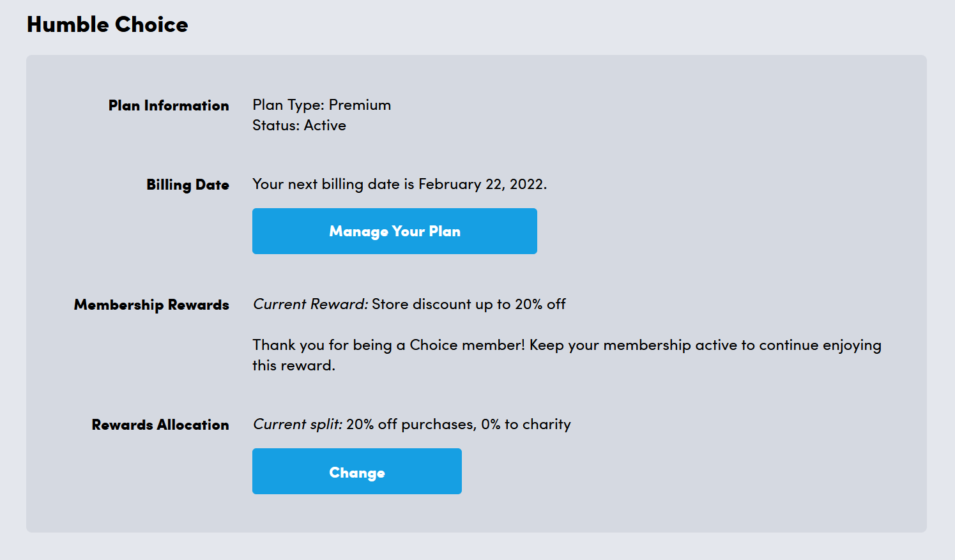Select the 'Plan Type: Premium' text

321,105
